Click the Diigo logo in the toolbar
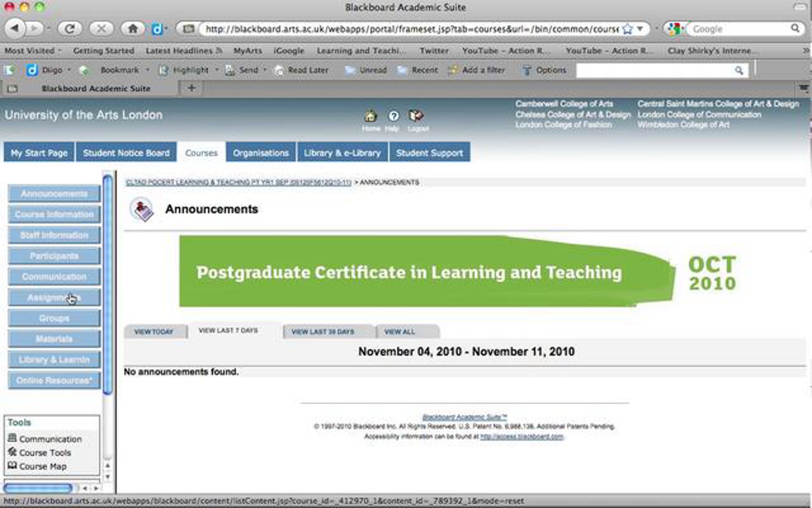 pos(32,70)
